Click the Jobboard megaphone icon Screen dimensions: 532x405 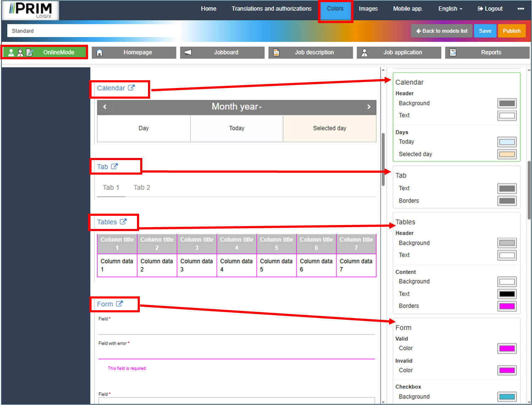(x=188, y=53)
